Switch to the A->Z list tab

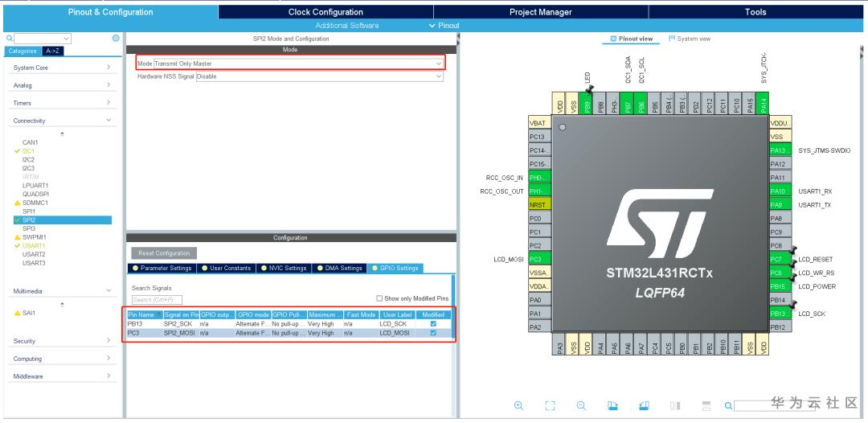[x=51, y=51]
